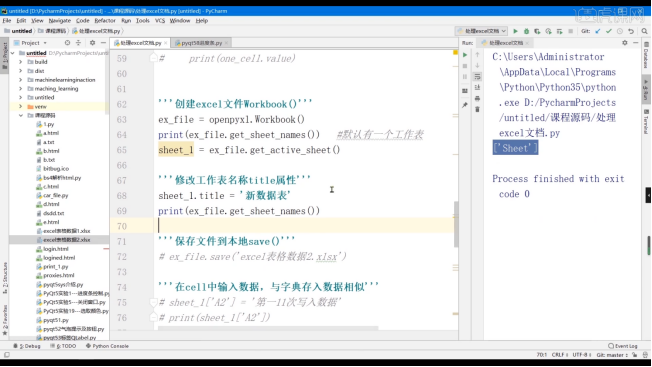Click the editor vertical scrollbar thumb
This screenshot has height=367, width=652.
click(x=456, y=224)
